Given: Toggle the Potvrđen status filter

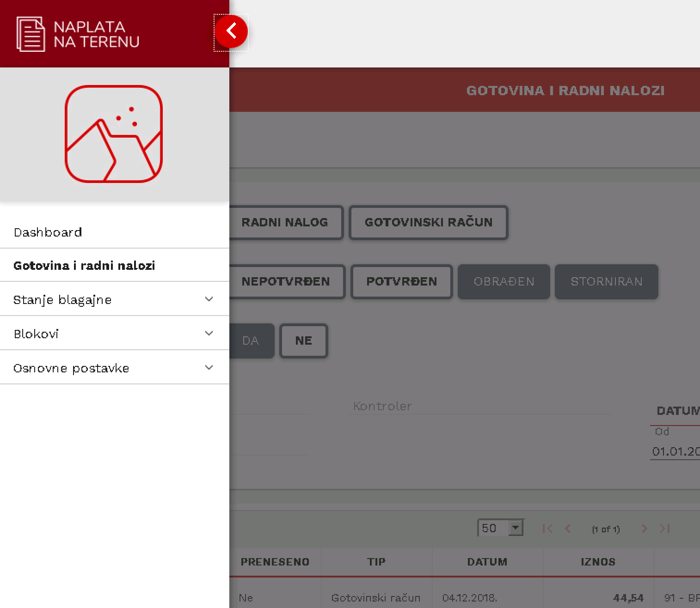Looking at the screenshot, I should [401, 281].
